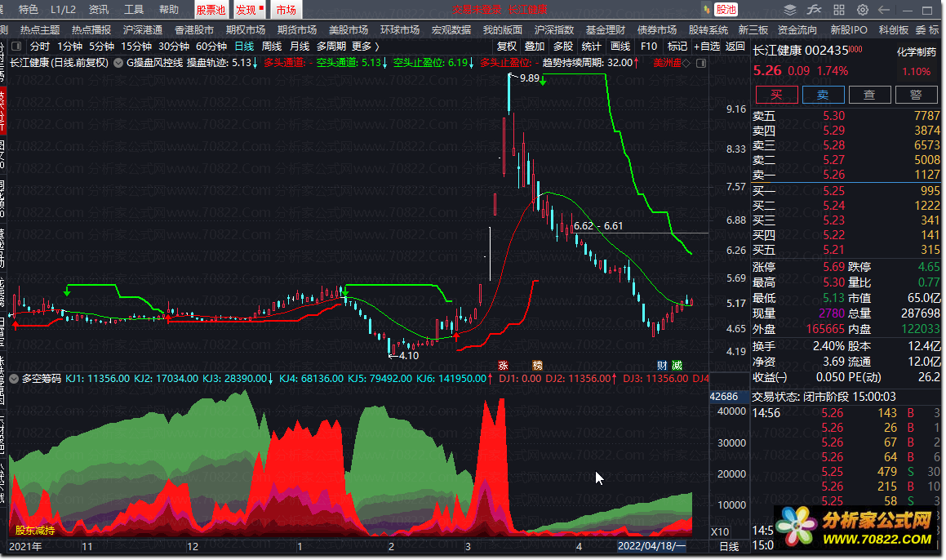Select the 日线 daily chart period
Viewport: 946px width, 560px height.
(244, 47)
